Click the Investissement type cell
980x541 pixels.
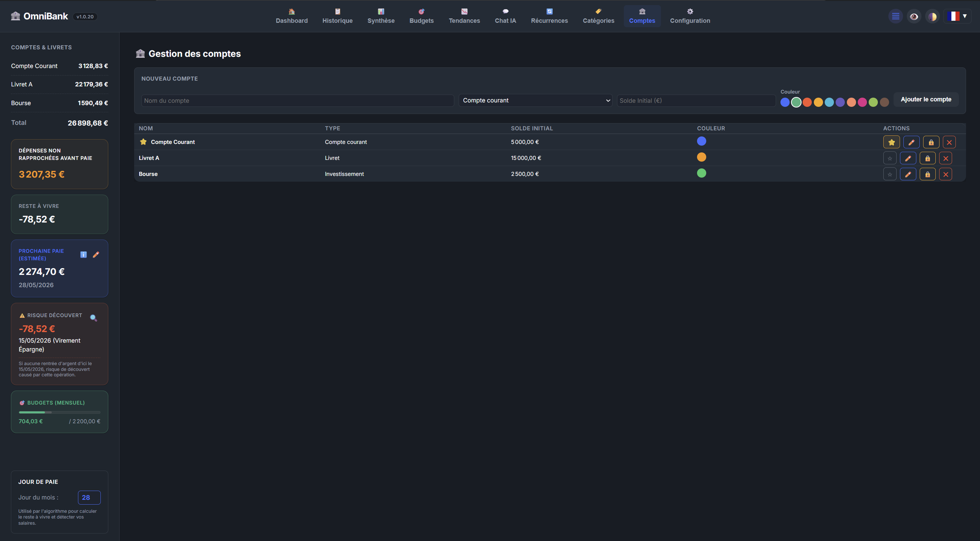point(344,174)
